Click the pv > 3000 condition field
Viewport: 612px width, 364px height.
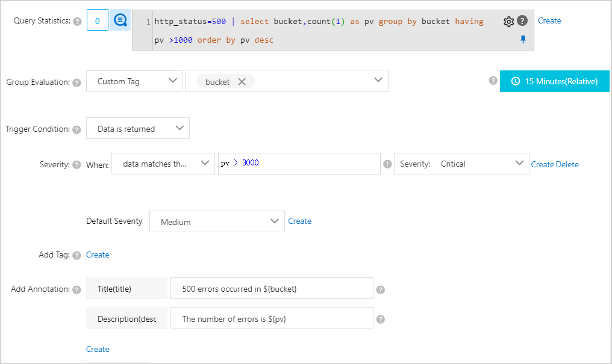pyautogui.click(x=299, y=163)
